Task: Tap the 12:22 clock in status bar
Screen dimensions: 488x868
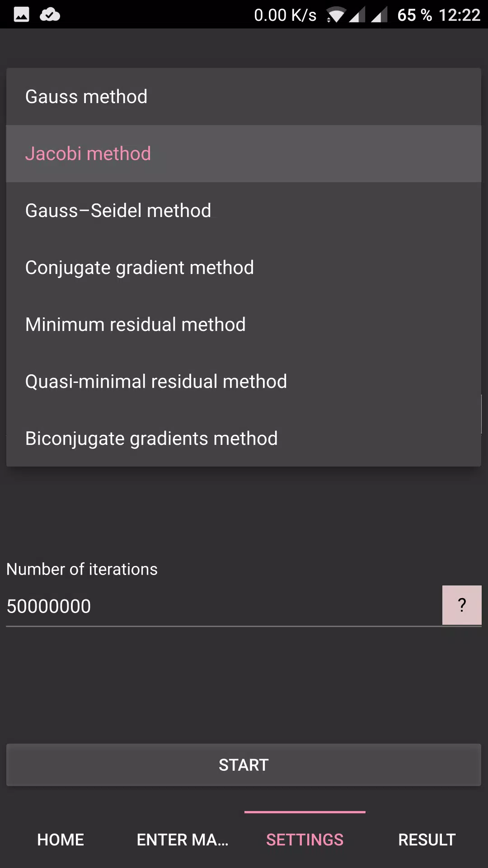Action: click(x=460, y=15)
